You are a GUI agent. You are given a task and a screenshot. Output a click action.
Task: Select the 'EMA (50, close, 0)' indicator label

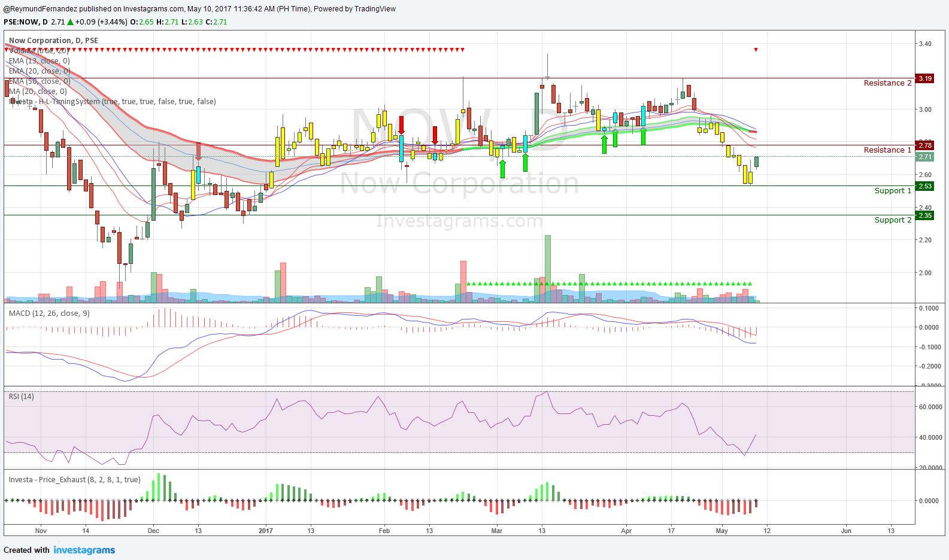[40, 81]
